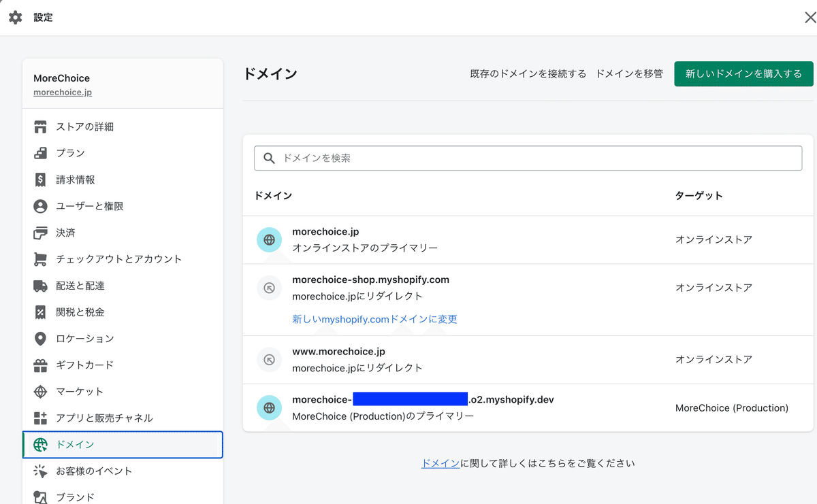Close the settings panel with X
The image size is (817, 504).
(x=810, y=18)
